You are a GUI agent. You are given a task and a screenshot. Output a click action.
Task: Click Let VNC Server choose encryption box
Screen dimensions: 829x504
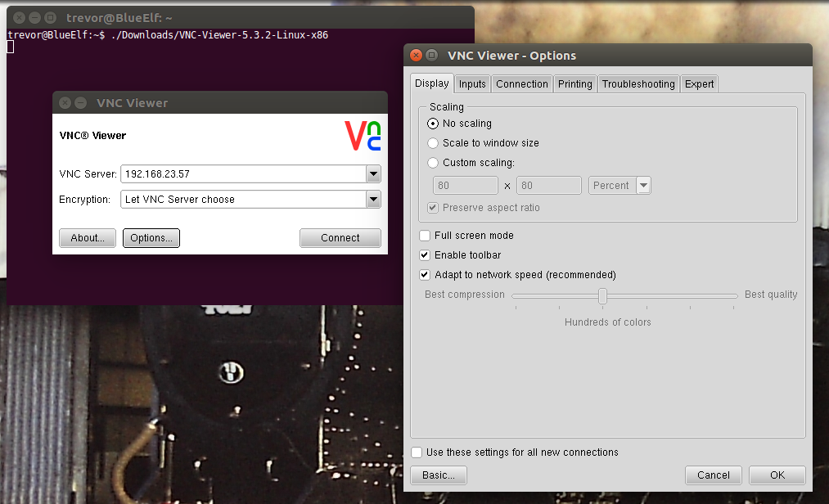point(250,199)
